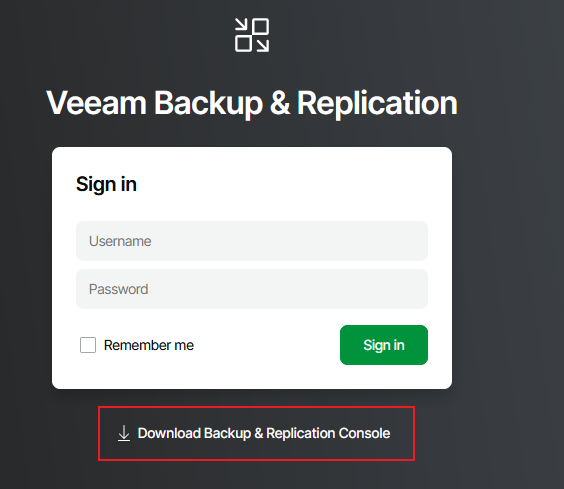Click the Remember me label text
This screenshot has width=564, height=489.
149,345
